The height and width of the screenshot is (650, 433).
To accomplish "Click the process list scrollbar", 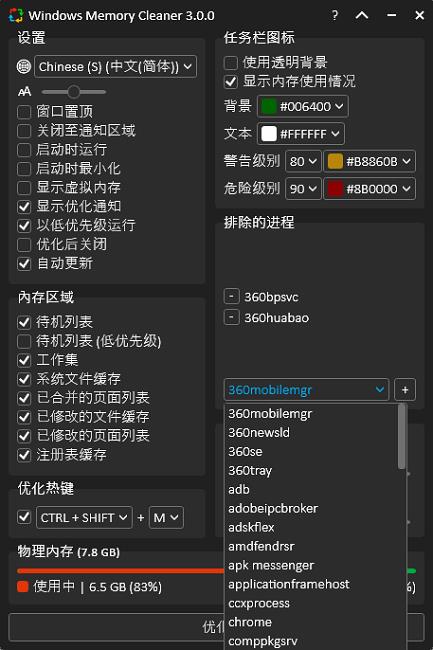I will [x=401, y=437].
